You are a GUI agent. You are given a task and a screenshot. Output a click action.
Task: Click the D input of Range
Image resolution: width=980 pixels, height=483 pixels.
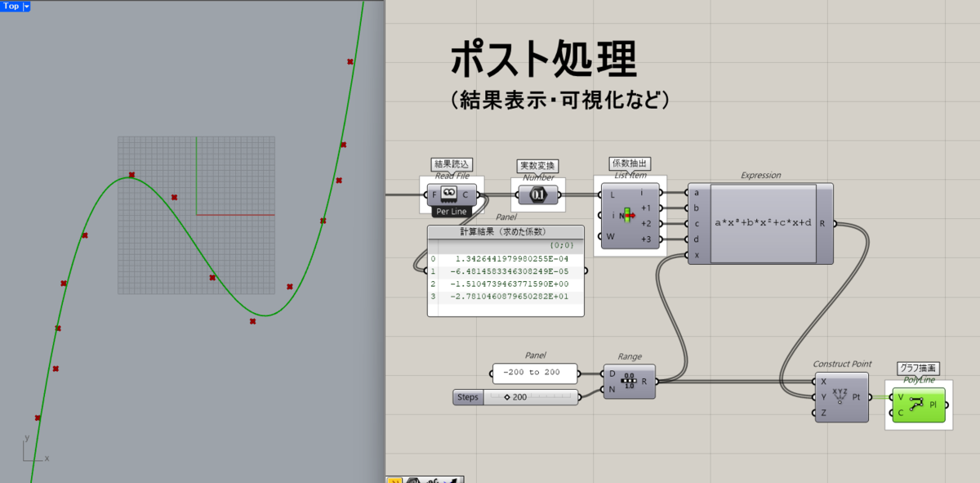point(612,373)
